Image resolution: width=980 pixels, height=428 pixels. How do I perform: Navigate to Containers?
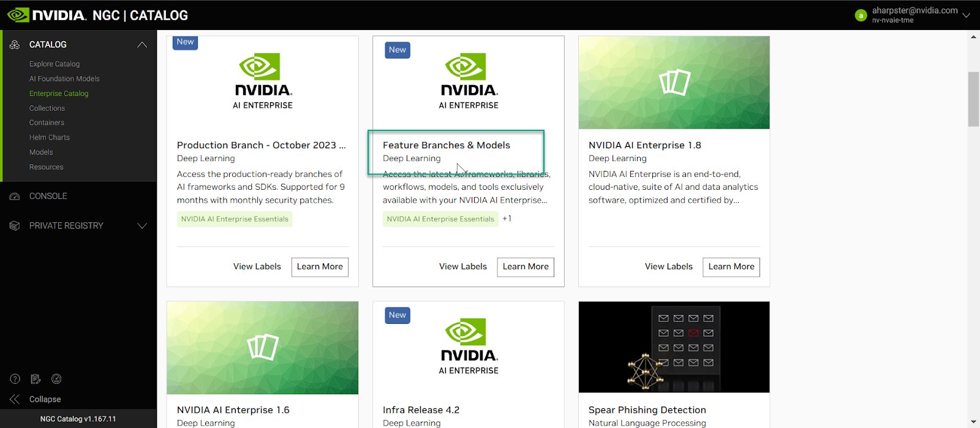(x=47, y=122)
